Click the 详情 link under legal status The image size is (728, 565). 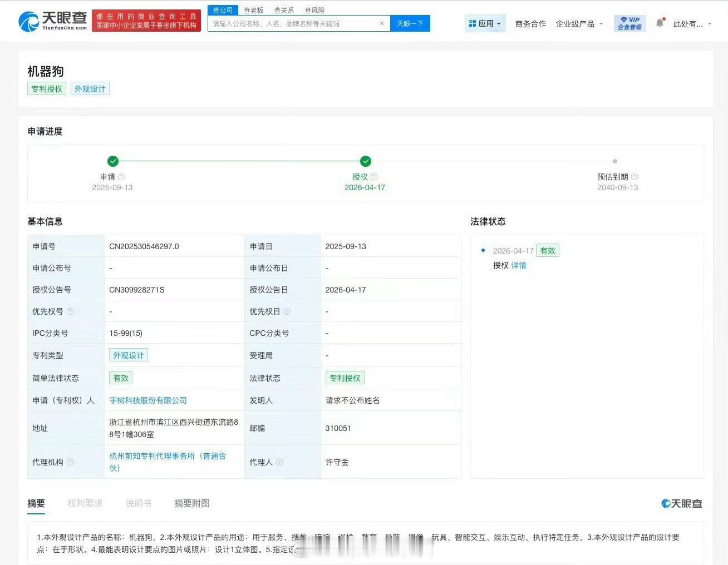pyautogui.click(x=518, y=265)
